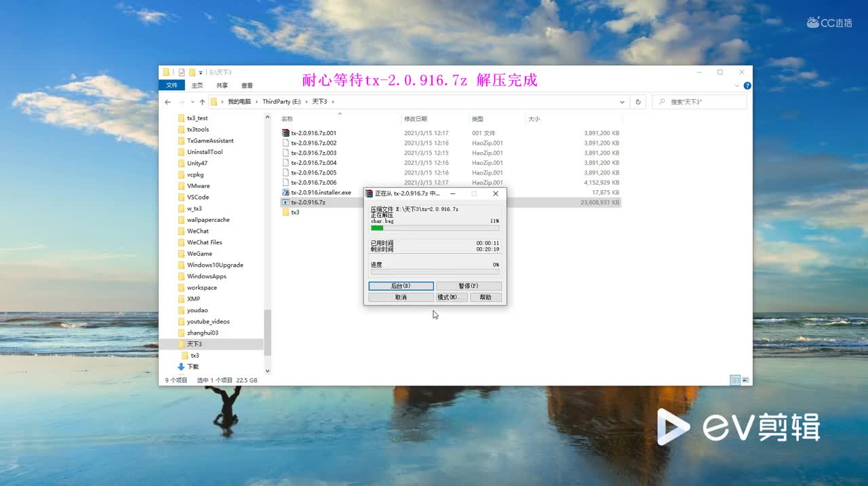Viewport: 868px width, 486px height.
Task: Open quick access toolbar customize dropdown
Action: (x=201, y=72)
